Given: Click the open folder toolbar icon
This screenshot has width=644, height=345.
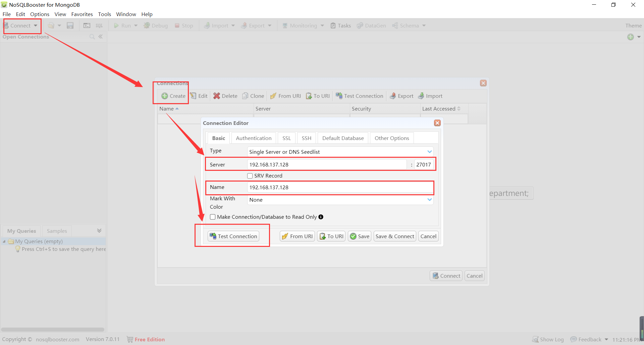Looking at the screenshot, I should click(x=51, y=25).
